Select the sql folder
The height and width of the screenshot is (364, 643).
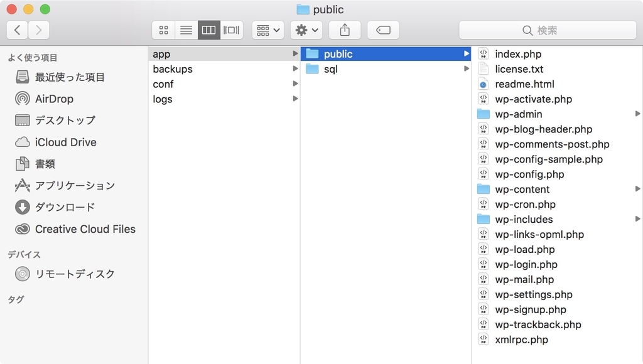(x=386, y=69)
